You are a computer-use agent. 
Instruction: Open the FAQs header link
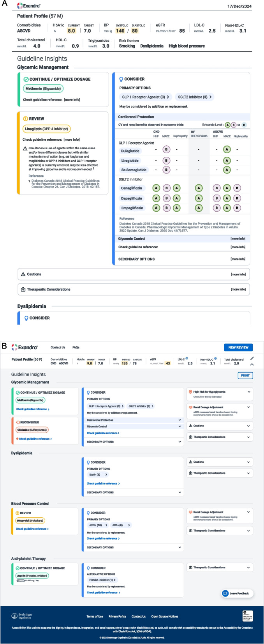(76, 347)
